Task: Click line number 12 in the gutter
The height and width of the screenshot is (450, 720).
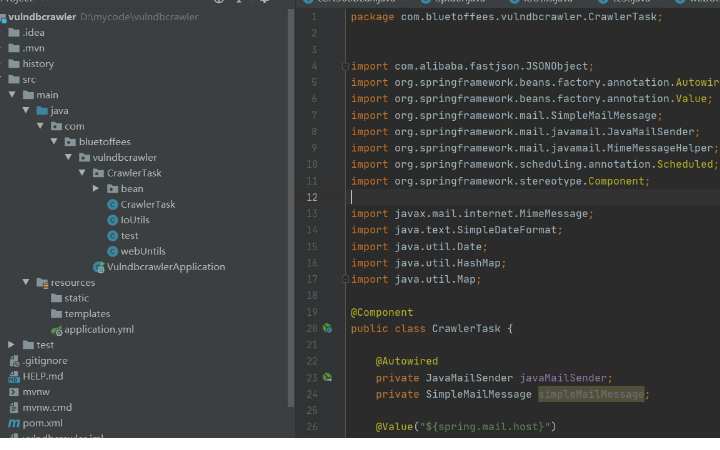Action: [x=312, y=197]
